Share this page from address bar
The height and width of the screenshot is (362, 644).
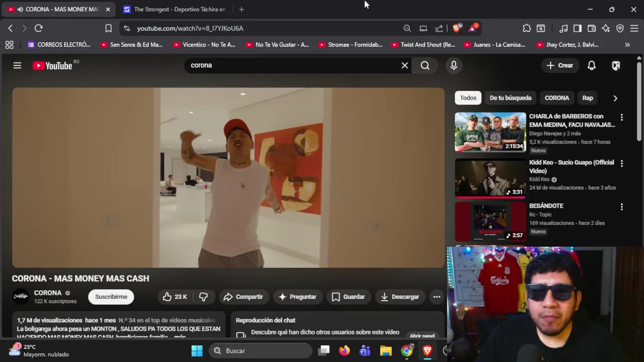tap(439, 28)
